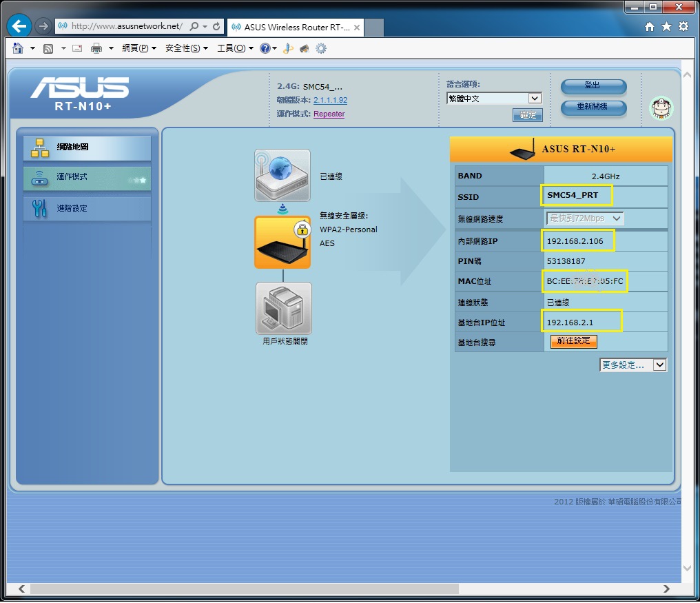700x603 pixels.
Task: Click the BAND value 2.4GHz
Action: click(x=606, y=176)
